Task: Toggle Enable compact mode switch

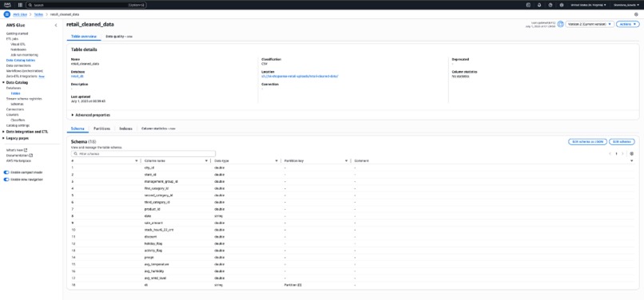Action: [x=6, y=172]
